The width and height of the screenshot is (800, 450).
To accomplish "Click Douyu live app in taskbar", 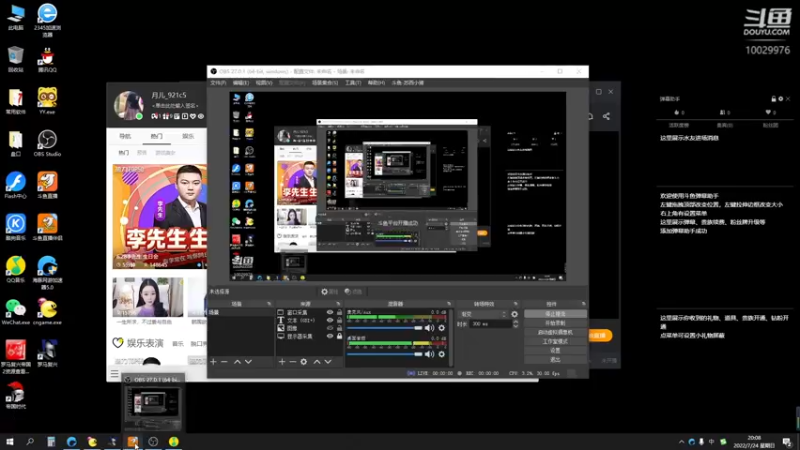I will point(133,442).
